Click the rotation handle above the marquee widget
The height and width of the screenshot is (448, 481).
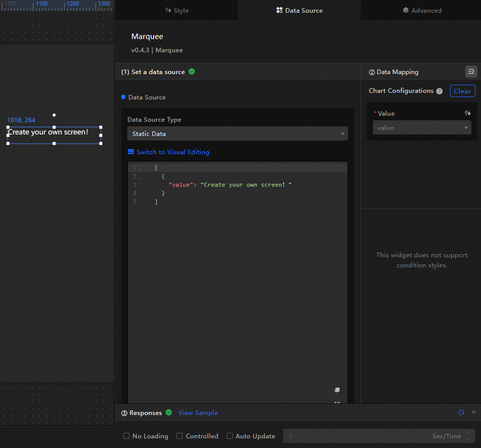coord(54,115)
